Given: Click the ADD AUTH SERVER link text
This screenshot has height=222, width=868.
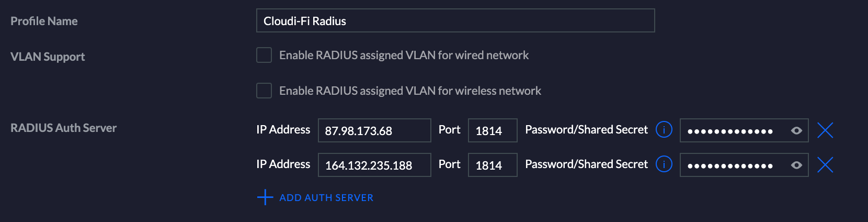Looking at the screenshot, I should click(x=326, y=198).
